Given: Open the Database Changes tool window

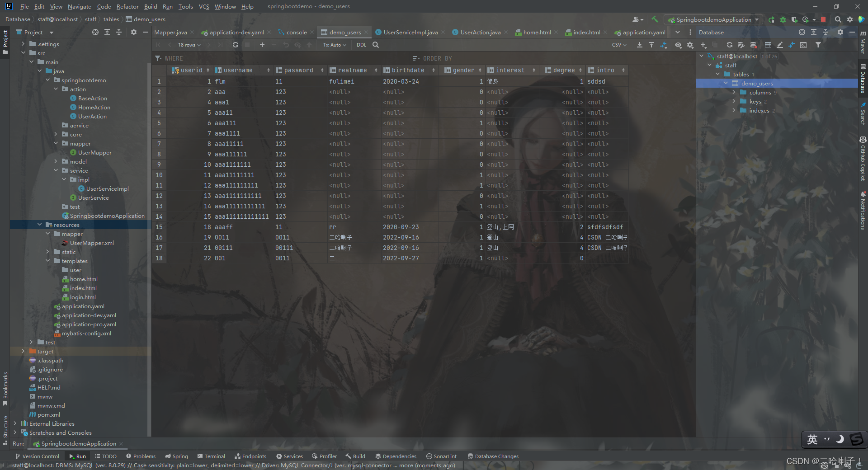Looking at the screenshot, I should click(x=493, y=456).
